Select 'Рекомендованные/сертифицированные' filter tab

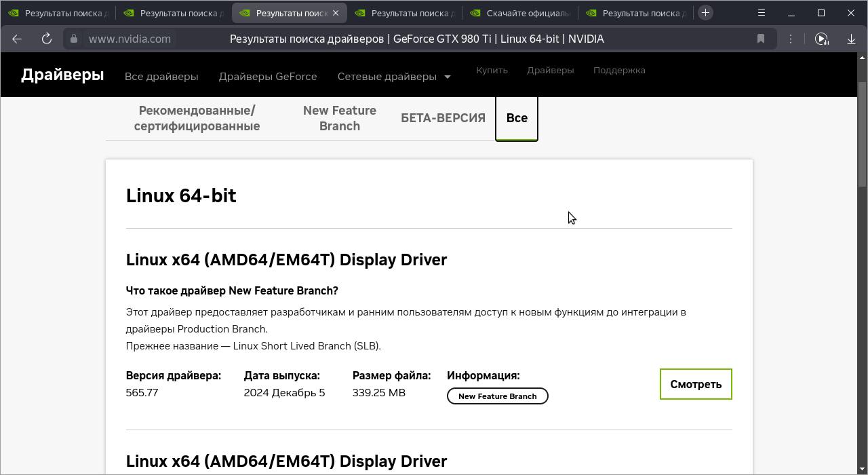(x=197, y=118)
